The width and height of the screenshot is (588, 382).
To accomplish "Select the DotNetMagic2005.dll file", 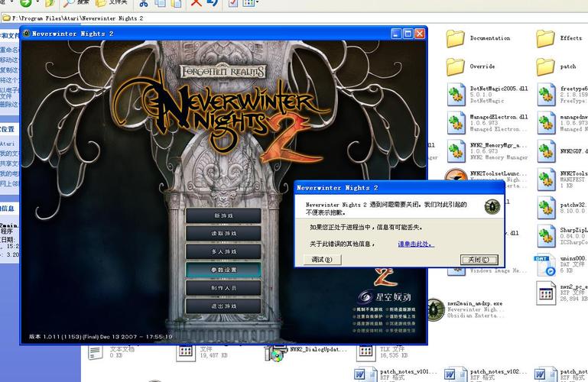I will point(488,95).
